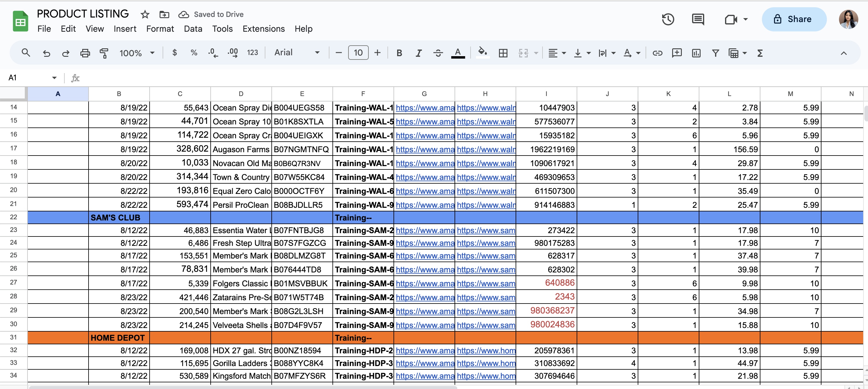This screenshot has width=868, height=389.
Task: Toggle bold formatting
Action: point(399,53)
